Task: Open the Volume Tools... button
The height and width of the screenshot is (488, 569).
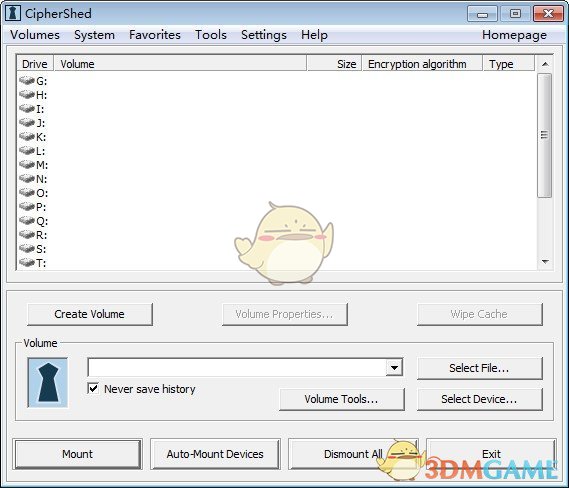Action: tap(341, 399)
